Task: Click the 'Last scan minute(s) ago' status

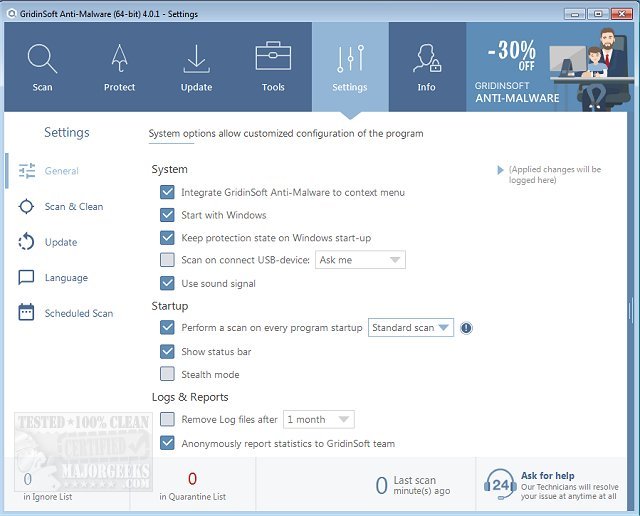Action: 413,485
